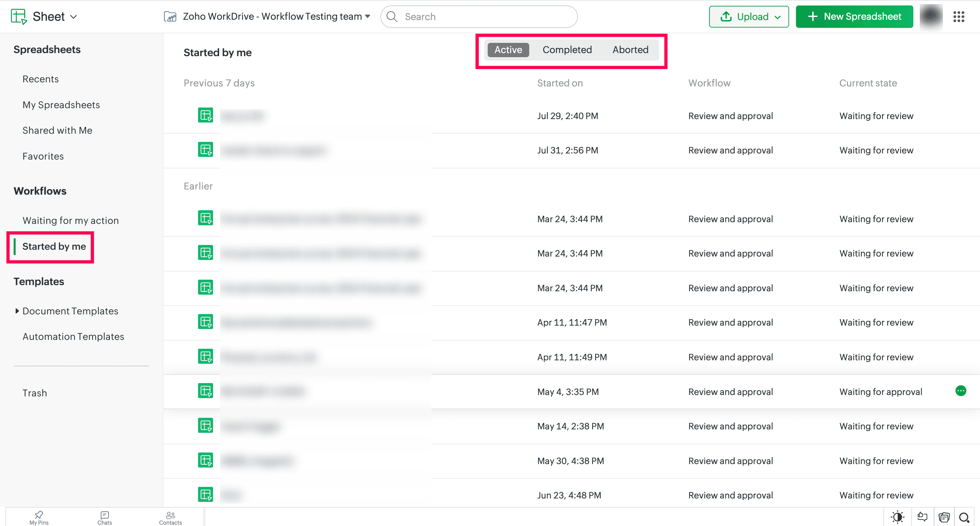Toggle the day/night theme icon
The height and width of the screenshot is (526, 980).
pos(897,517)
